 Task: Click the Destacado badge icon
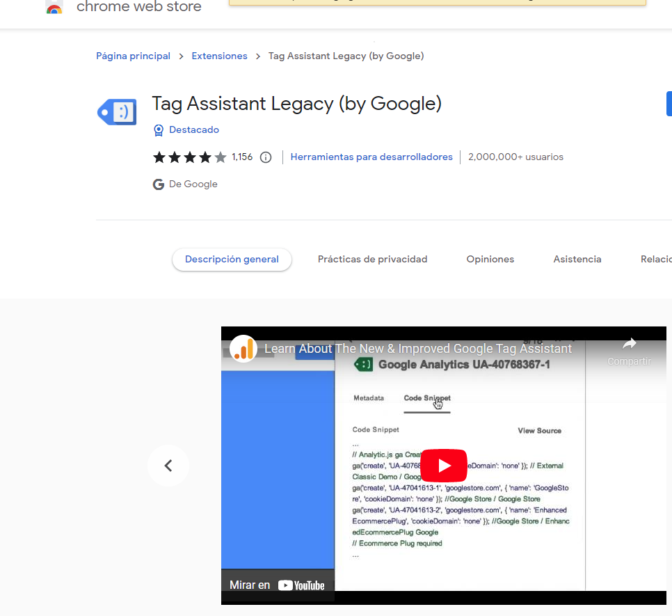point(159,130)
